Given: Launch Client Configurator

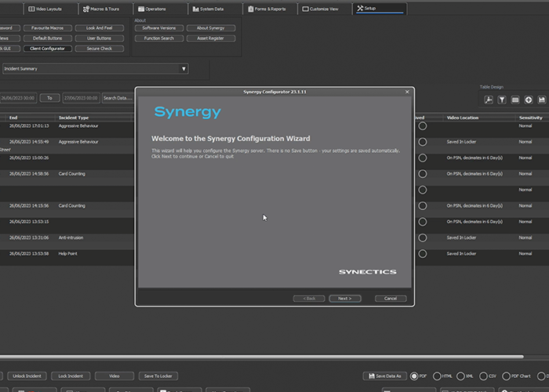Looking at the screenshot, I should [48, 49].
